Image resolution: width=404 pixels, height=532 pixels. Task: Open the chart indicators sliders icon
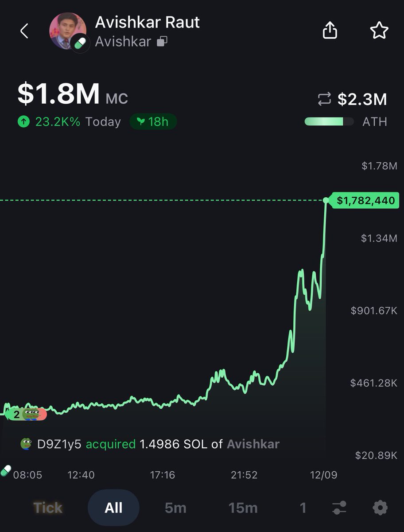339,508
